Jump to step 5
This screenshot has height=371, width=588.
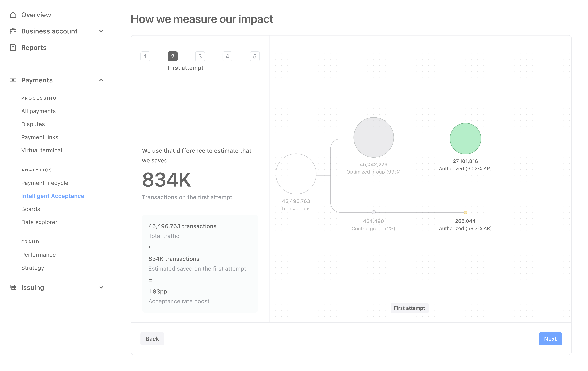tap(255, 56)
